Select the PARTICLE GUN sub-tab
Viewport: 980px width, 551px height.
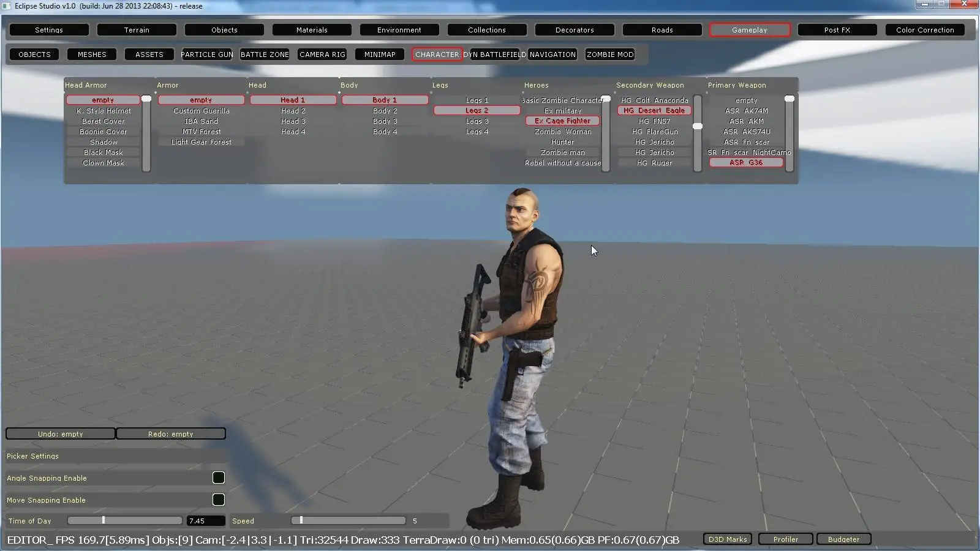[x=207, y=54]
